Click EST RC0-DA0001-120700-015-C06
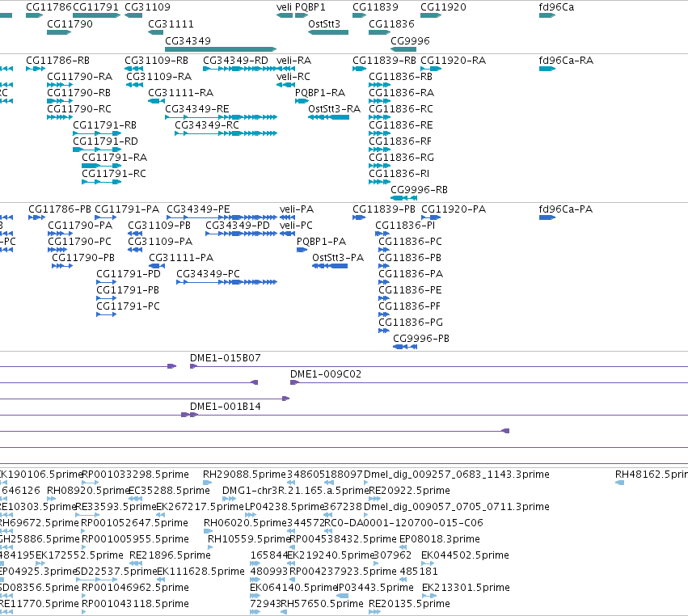The height and width of the screenshot is (616, 688). (x=403, y=522)
